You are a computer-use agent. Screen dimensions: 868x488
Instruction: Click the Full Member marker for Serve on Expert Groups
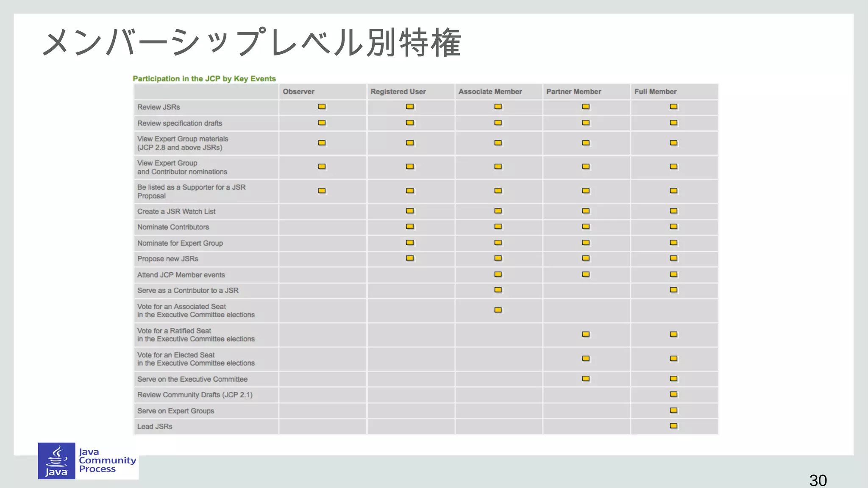pyautogui.click(x=673, y=410)
